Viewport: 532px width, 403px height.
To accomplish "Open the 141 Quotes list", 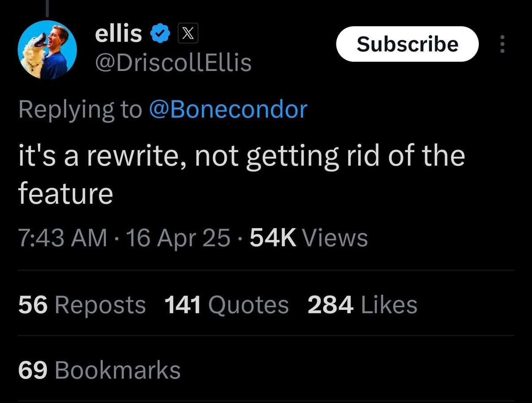I will click(x=226, y=305).
